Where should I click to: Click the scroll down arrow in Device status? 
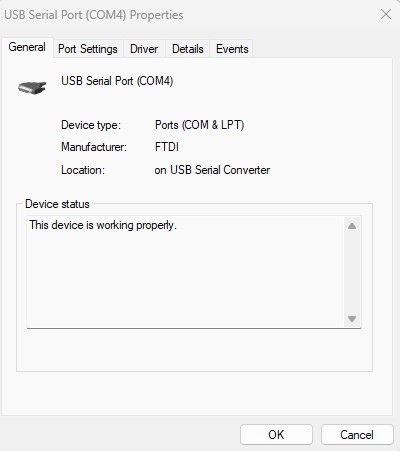coord(352,319)
